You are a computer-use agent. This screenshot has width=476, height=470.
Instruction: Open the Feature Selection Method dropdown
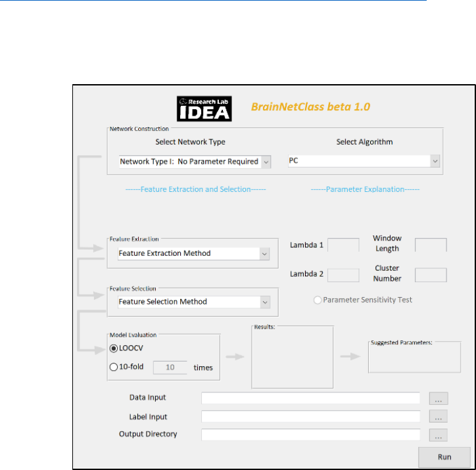click(194, 302)
